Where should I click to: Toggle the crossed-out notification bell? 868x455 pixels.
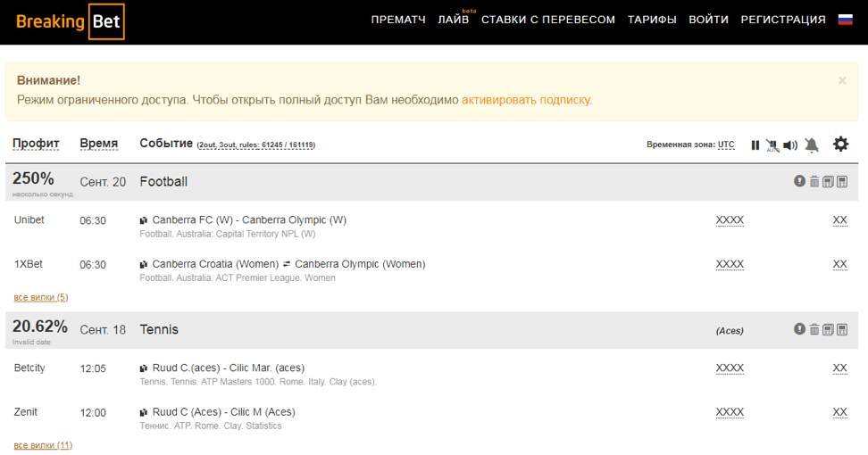click(812, 145)
